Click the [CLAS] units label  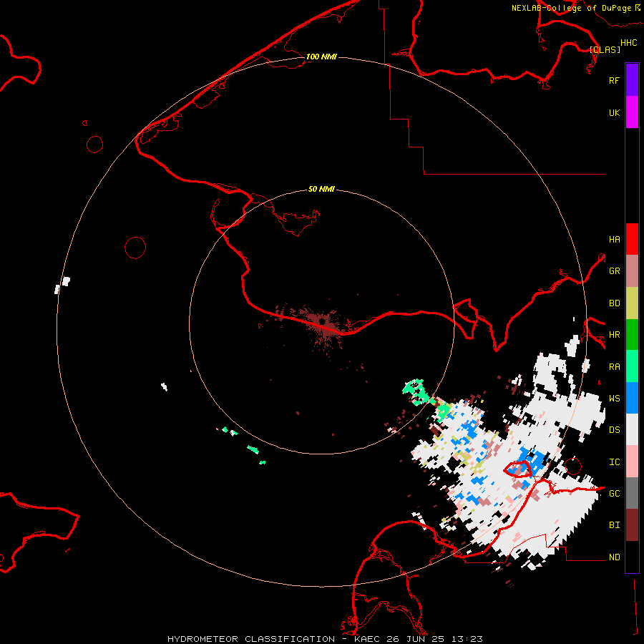point(605,49)
